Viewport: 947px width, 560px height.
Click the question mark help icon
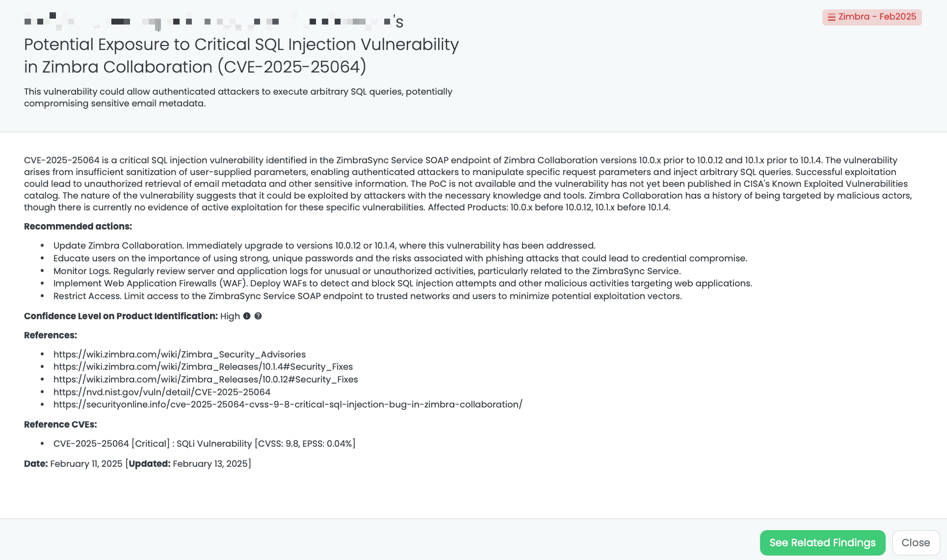pyautogui.click(x=258, y=316)
